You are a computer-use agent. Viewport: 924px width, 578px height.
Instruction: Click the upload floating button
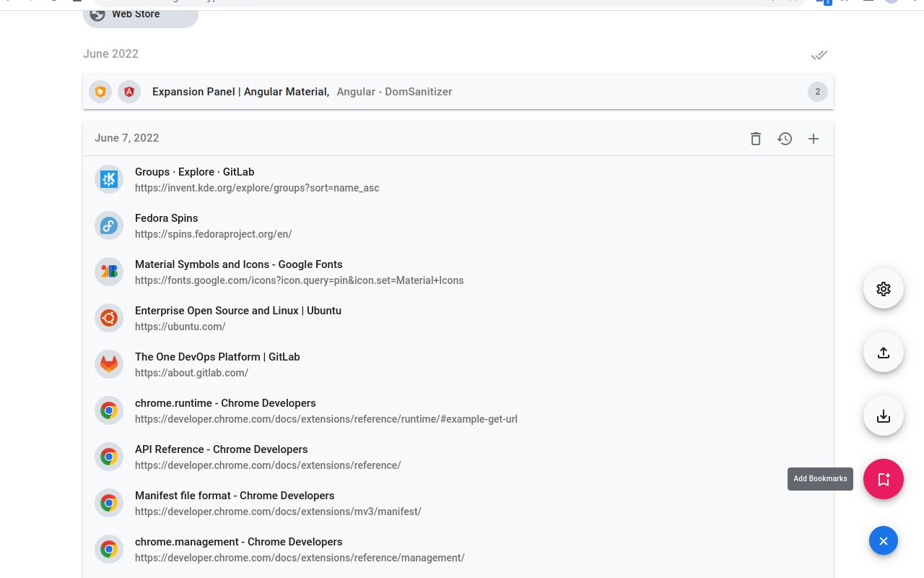pyautogui.click(x=884, y=353)
